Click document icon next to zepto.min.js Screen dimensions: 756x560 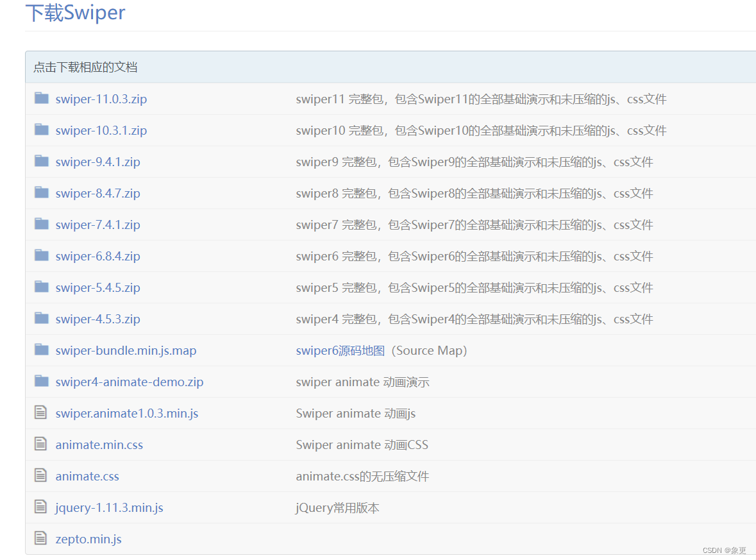point(41,538)
